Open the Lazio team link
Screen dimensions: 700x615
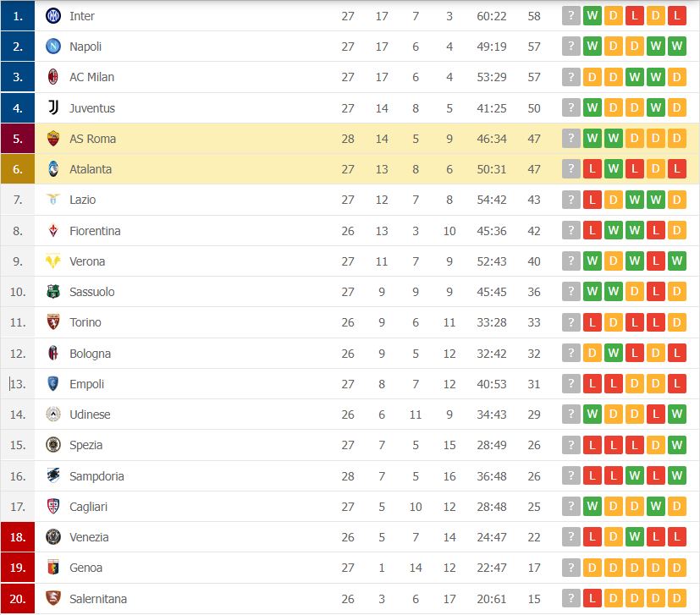(82, 200)
